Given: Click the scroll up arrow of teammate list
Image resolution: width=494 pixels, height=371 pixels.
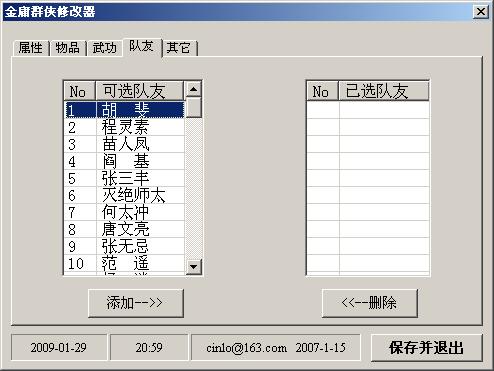Looking at the screenshot, I should click(x=194, y=89).
